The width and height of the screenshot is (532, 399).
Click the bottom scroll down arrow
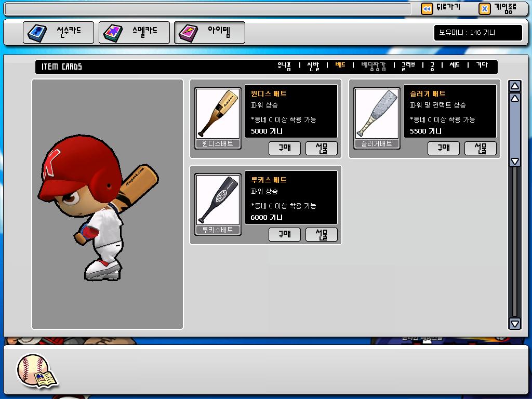pos(515,323)
